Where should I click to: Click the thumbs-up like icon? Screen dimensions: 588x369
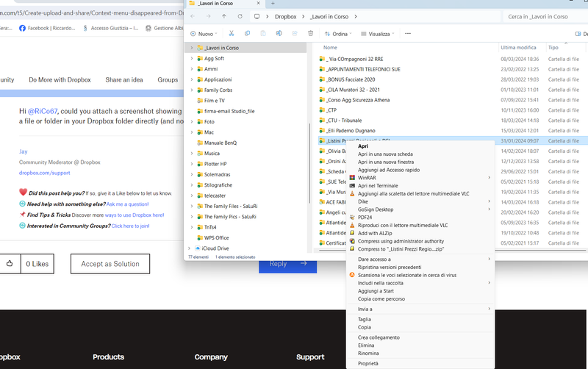10,264
